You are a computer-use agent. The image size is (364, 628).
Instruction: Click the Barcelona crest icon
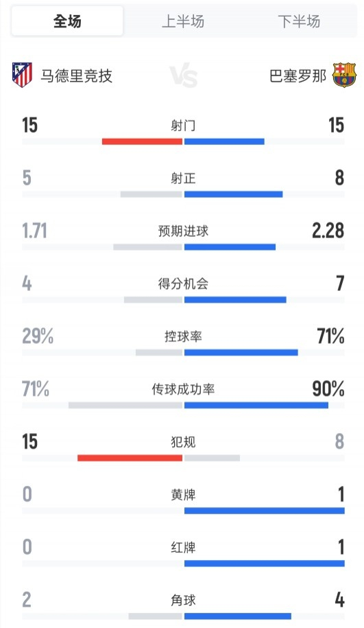344,75
